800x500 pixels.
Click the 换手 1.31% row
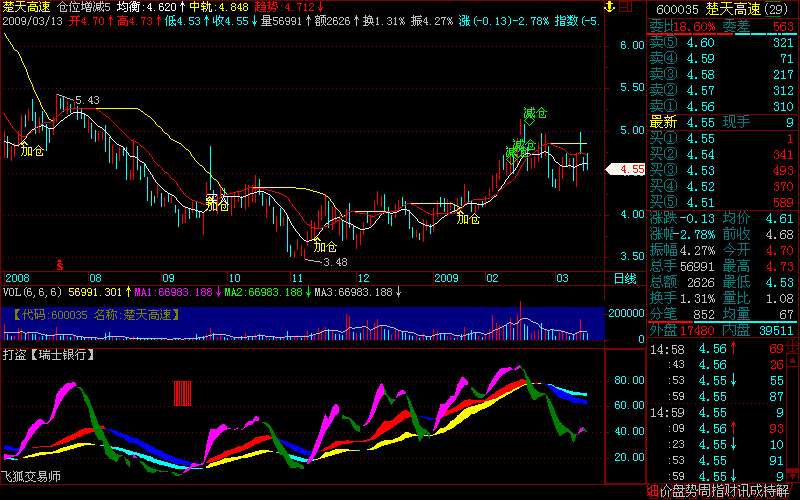tap(682, 298)
